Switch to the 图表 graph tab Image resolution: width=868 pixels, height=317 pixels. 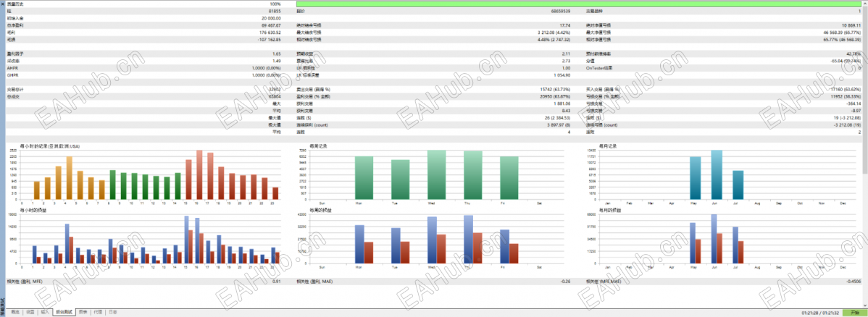click(83, 313)
